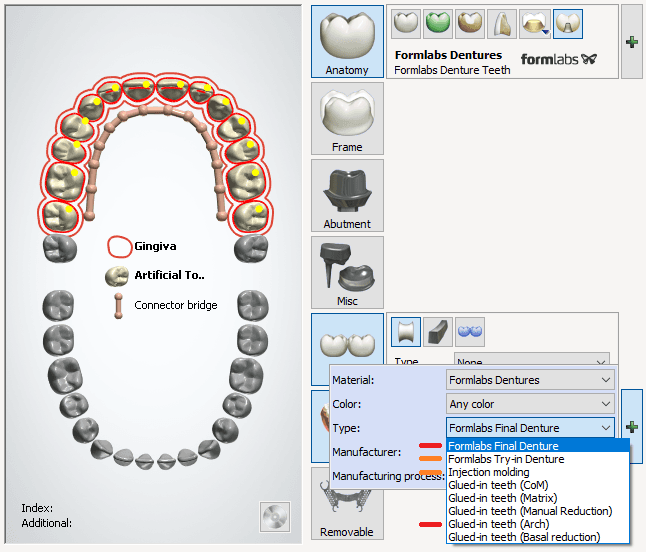This screenshot has width=649, height=554.
Task: Click the green plus beside Formlabs Dentures
Action: coord(631,42)
